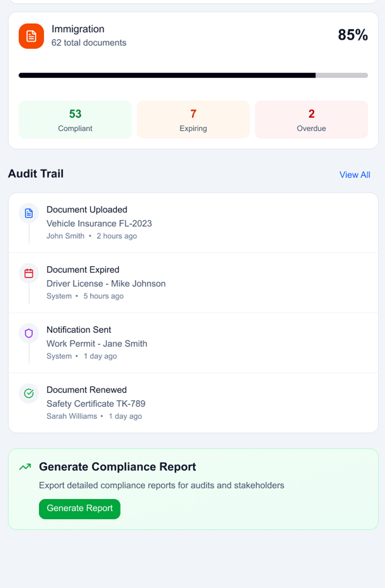Open Safety Certificate TK-789 entry
Viewport: 385px width, 588px height.
(96, 403)
